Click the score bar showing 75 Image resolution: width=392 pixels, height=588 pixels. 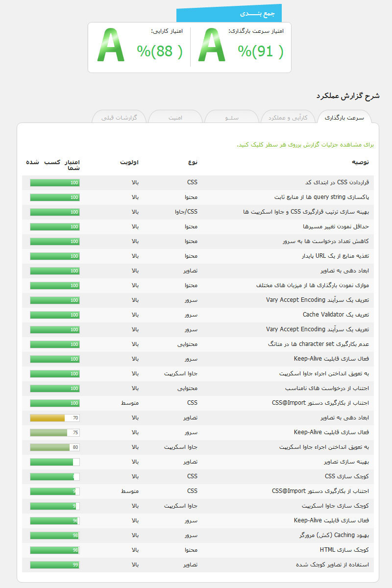pos(55,433)
